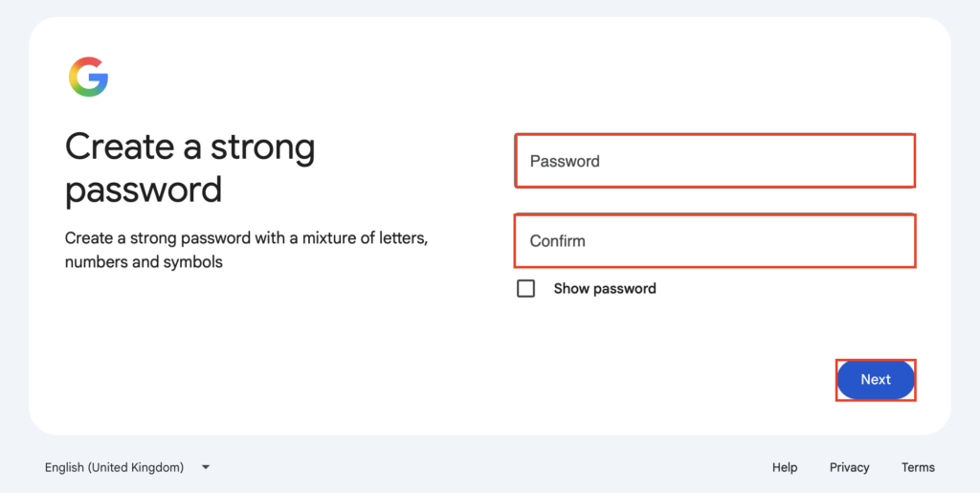Click the empty square box beside Show password
Screen dimensions: 980x493
[526, 289]
